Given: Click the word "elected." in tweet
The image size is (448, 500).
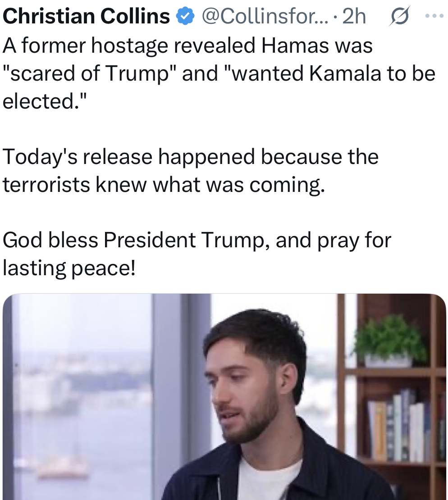Looking at the screenshot, I should pos(45,101).
